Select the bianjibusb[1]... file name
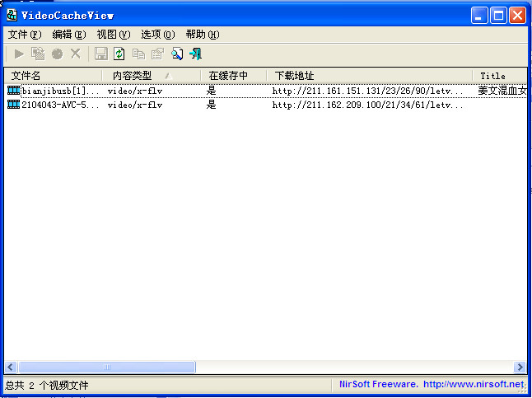Screen dimensions: 532x398 (60, 91)
